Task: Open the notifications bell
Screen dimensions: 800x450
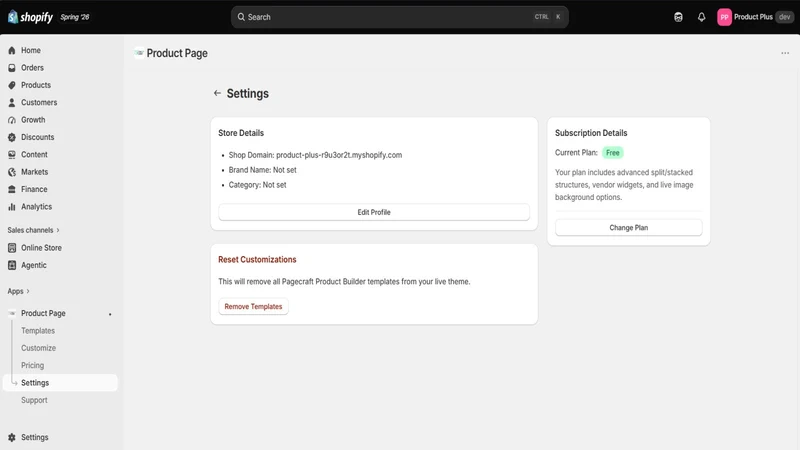Action: pos(702,17)
